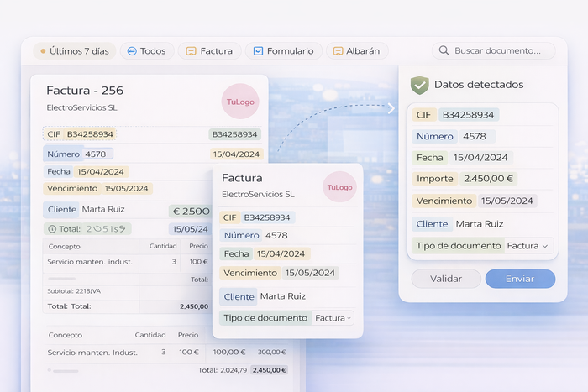The image size is (588, 392).
Task: Click the Factura chip message icon
Action: coord(192,51)
